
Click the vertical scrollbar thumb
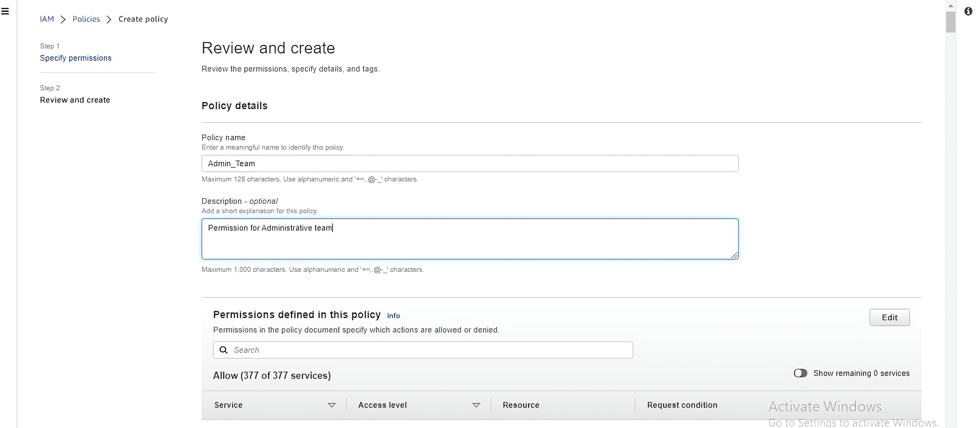(950, 22)
